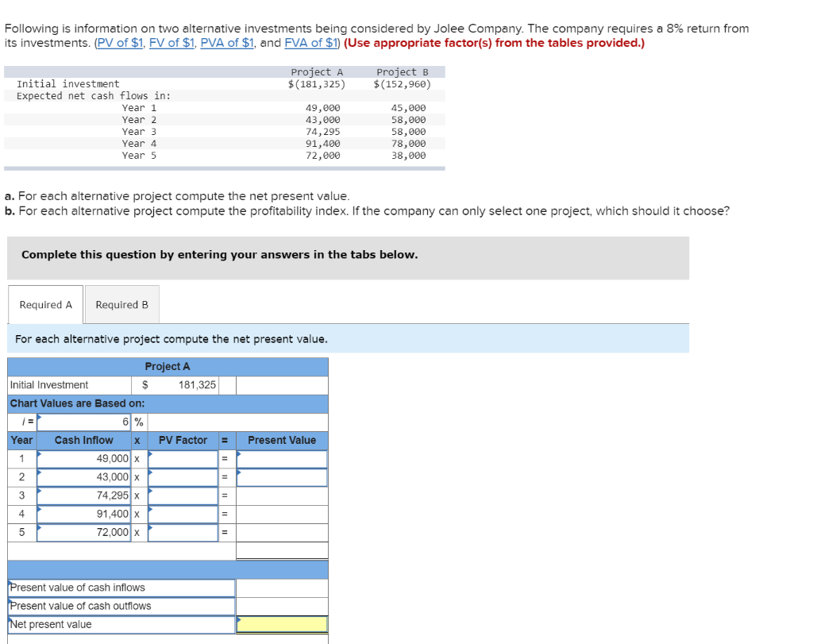Viewport: 813px width, 644px height.
Task: Select the Initial Investment 181,325 cell
Action: (175, 385)
